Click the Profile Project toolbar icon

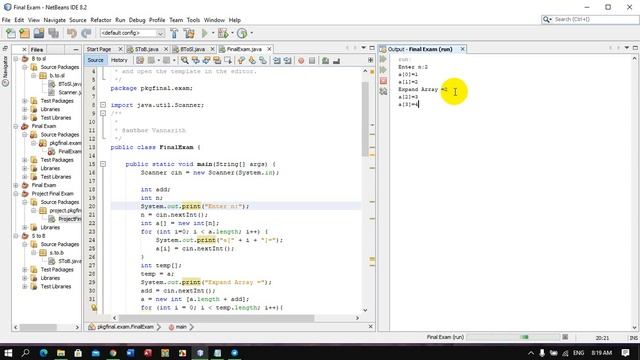pos(242,33)
